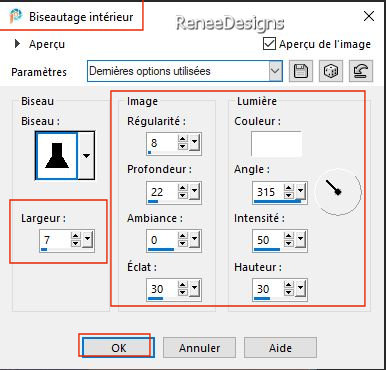Click OK to apply the bevel

point(119,348)
